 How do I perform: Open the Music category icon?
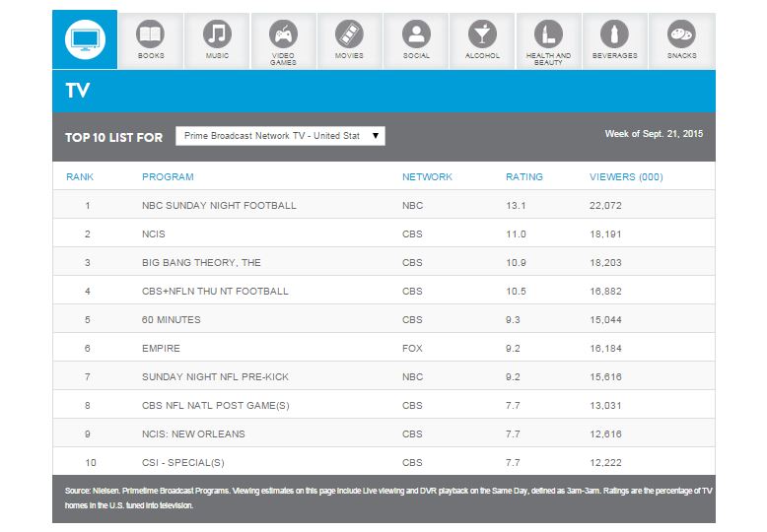tap(217, 34)
